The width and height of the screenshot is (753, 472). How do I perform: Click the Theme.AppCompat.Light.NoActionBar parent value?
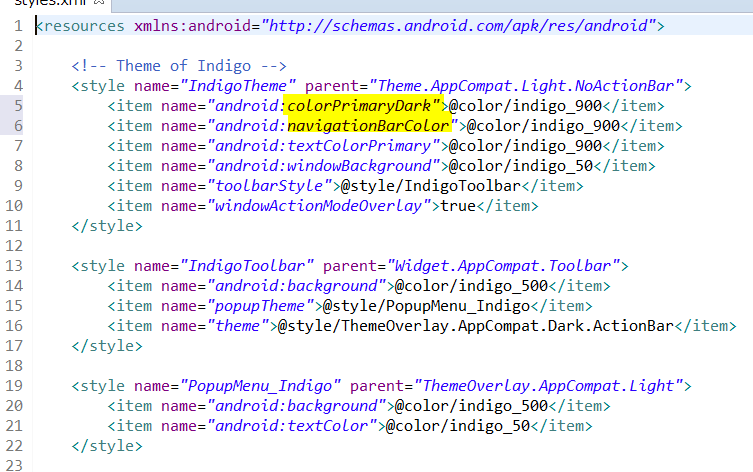pyautogui.click(x=527, y=86)
